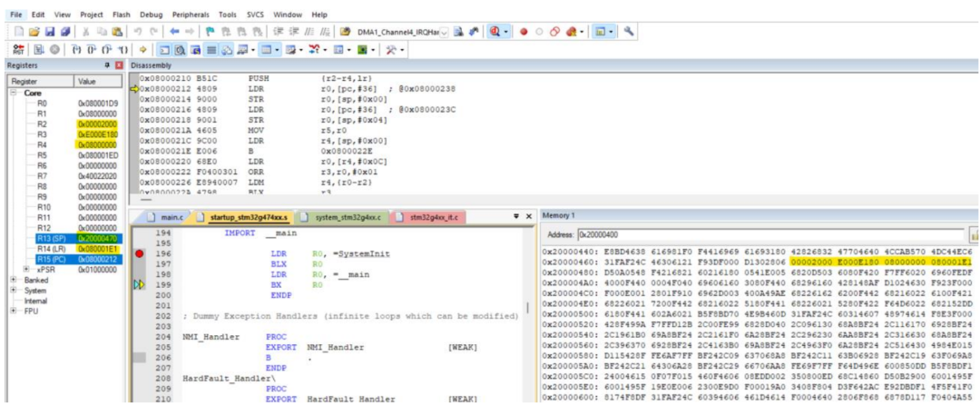
Task: Click the Step Out icon
Action: tap(106, 49)
